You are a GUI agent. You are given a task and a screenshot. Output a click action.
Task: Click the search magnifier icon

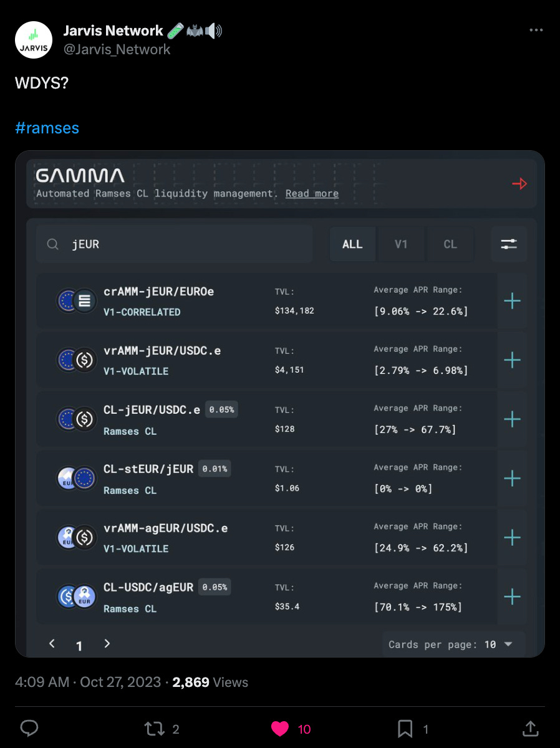tap(53, 244)
